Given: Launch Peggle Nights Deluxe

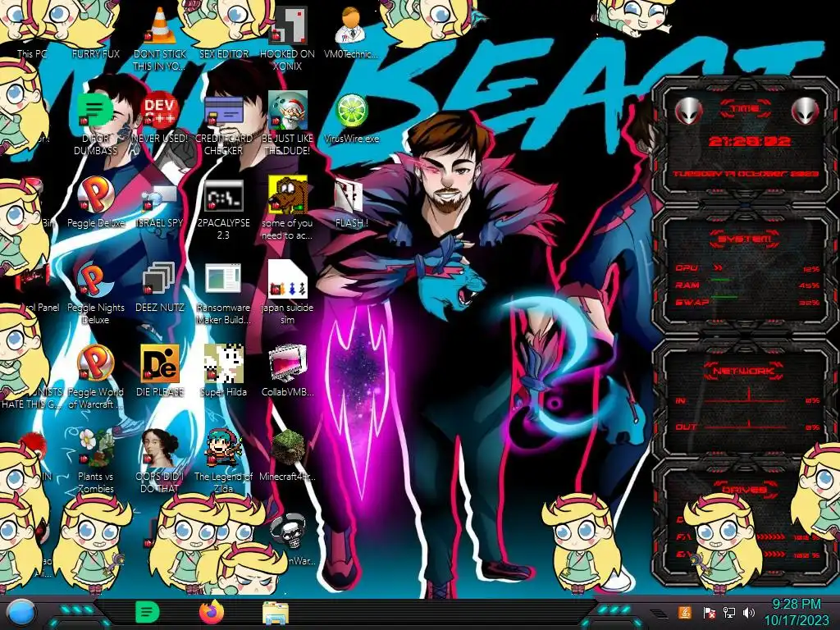Looking at the screenshot, I should pos(95,279).
